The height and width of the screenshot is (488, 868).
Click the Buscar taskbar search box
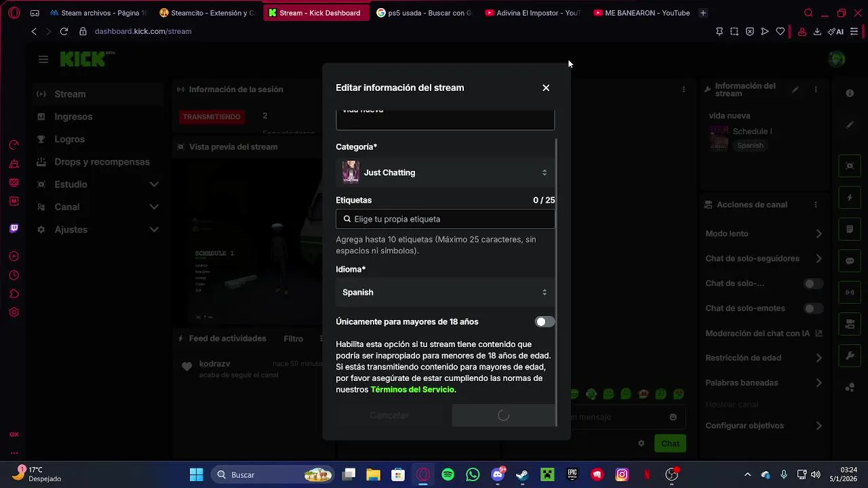point(272,474)
